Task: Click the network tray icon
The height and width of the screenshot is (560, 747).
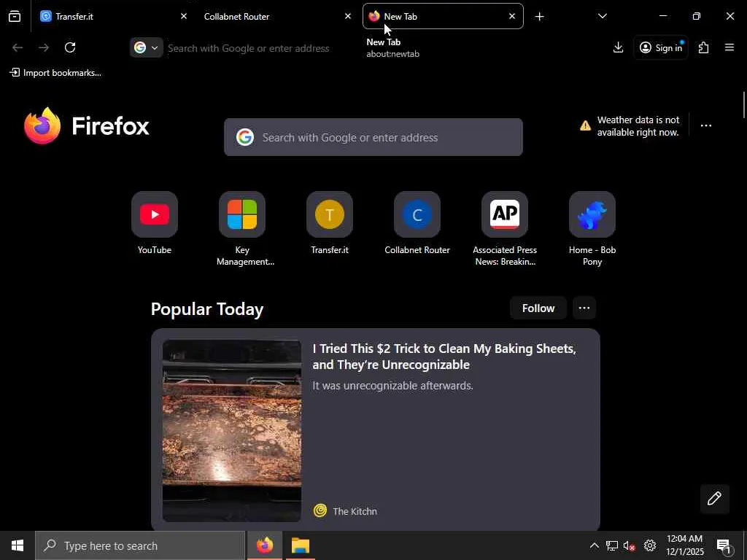Action: coord(612,545)
